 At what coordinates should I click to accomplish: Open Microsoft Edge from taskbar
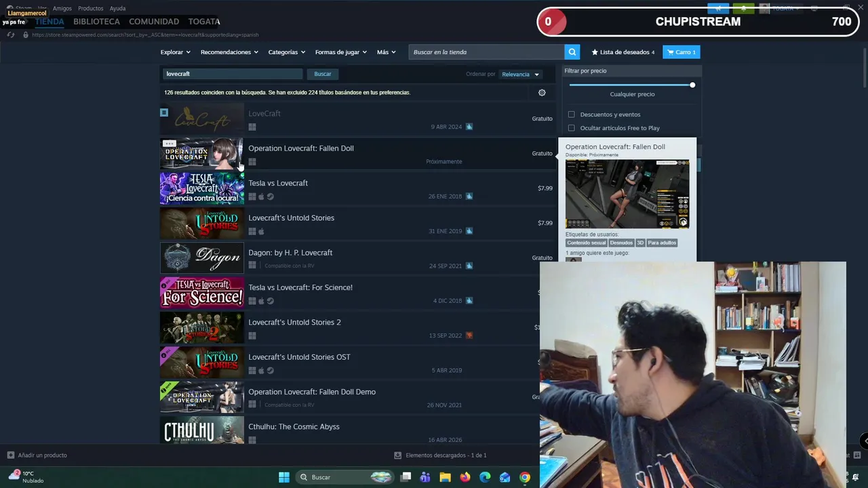[x=485, y=477]
